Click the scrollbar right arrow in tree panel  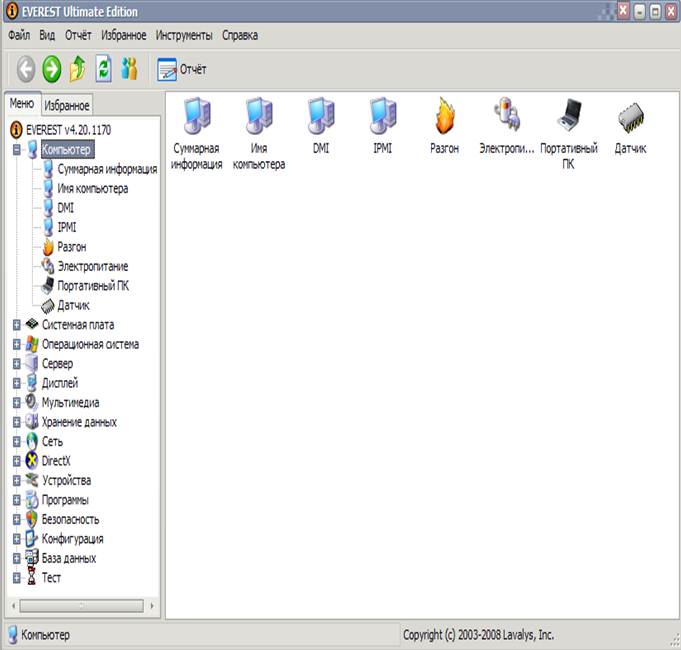coord(152,606)
